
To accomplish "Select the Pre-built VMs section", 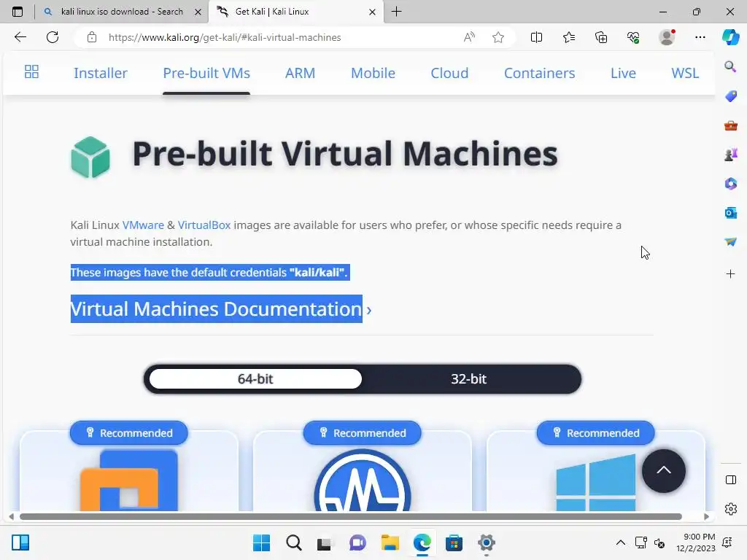I will (206, 73).
